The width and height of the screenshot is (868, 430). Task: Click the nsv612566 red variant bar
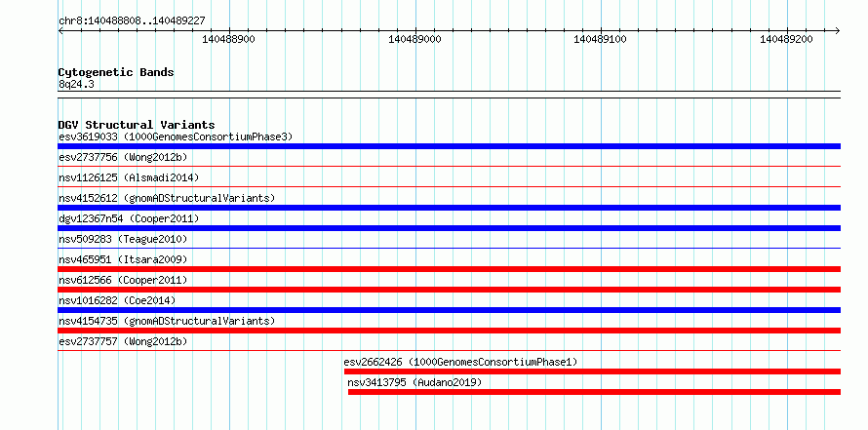coord(449,290)
